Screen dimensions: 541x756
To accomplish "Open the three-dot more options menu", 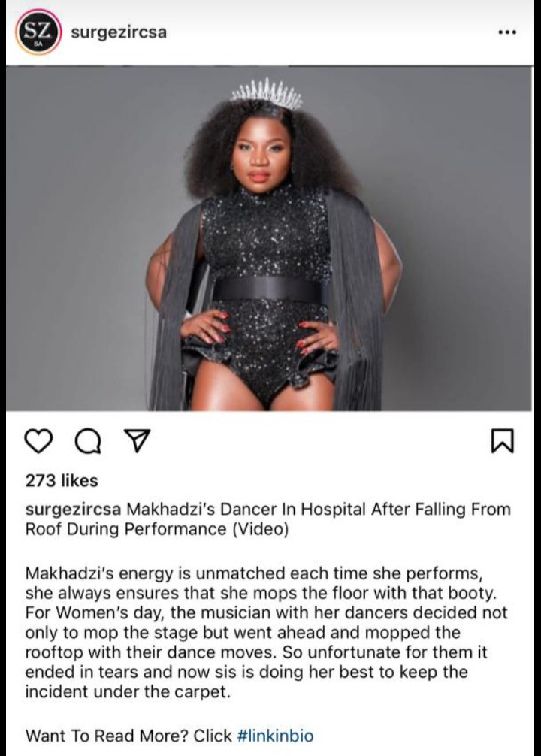I will (x=507, y=33).
